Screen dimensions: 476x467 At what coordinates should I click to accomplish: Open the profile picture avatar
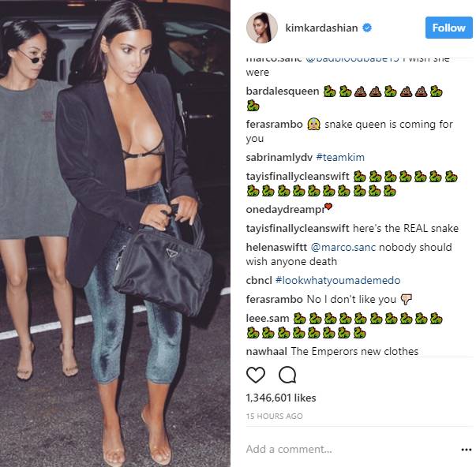pos(261,28)
